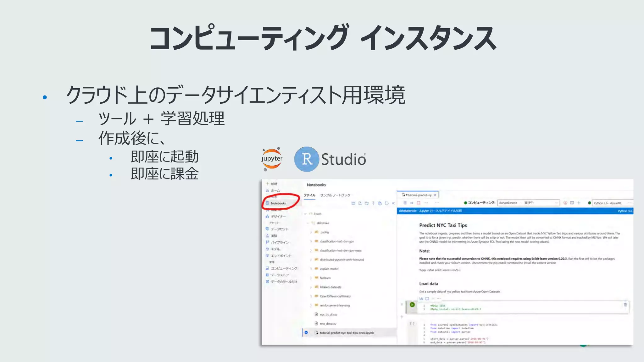Expand the fairlearn folder
The height and width of the screenshot is (362, 644).
[311, 278]
